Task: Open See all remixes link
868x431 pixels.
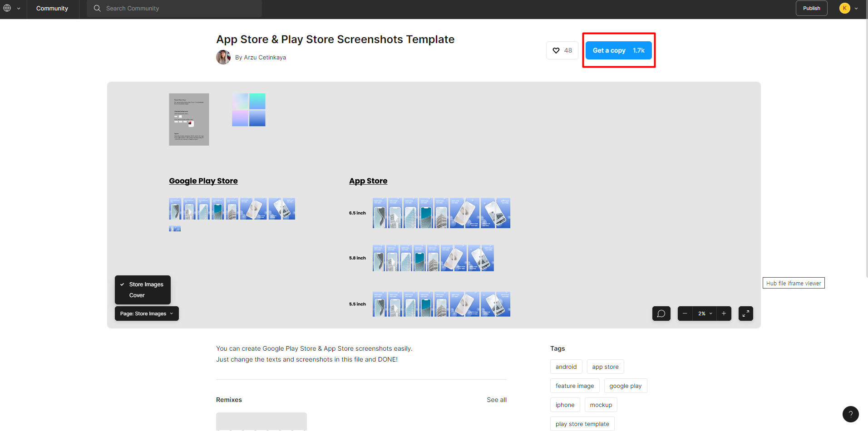Action: pos(497,400)
